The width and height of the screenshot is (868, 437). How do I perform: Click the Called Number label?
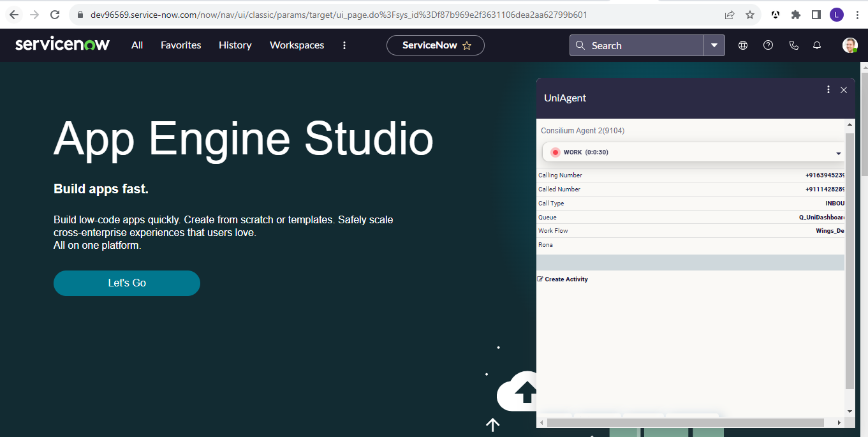pyautogui.click(x=559, y=189)
